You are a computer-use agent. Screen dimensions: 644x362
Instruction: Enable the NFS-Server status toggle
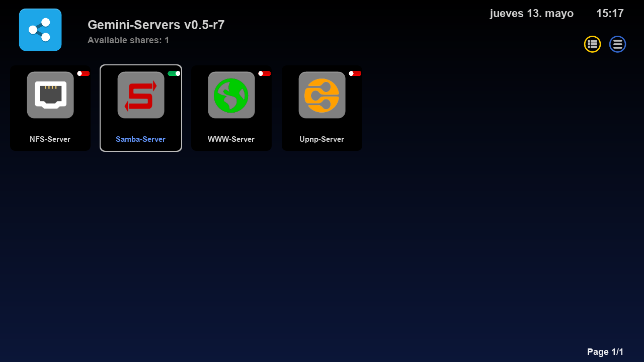(x=84, y=73)
